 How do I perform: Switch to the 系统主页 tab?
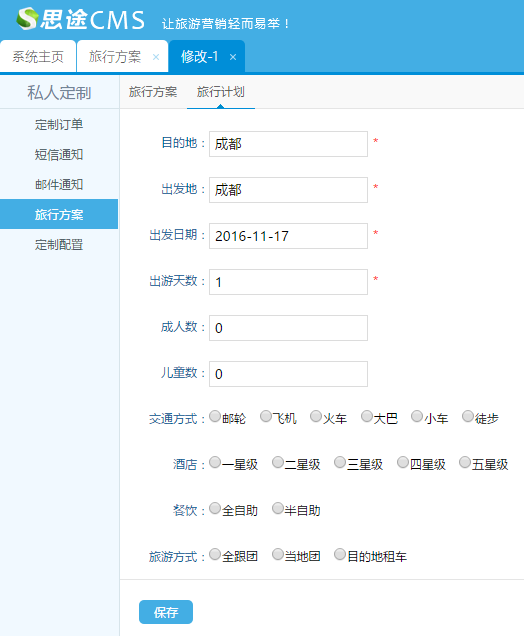point(38,56)
